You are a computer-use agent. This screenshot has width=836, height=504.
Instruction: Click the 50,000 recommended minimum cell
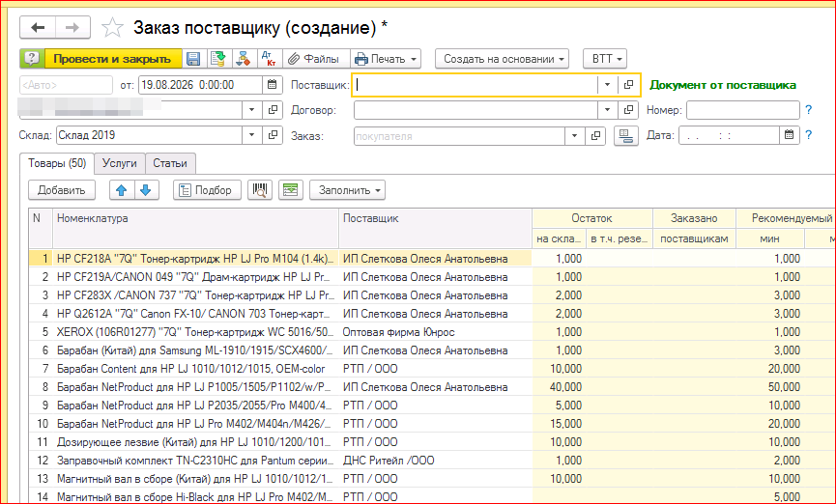(x=770, y=387)
